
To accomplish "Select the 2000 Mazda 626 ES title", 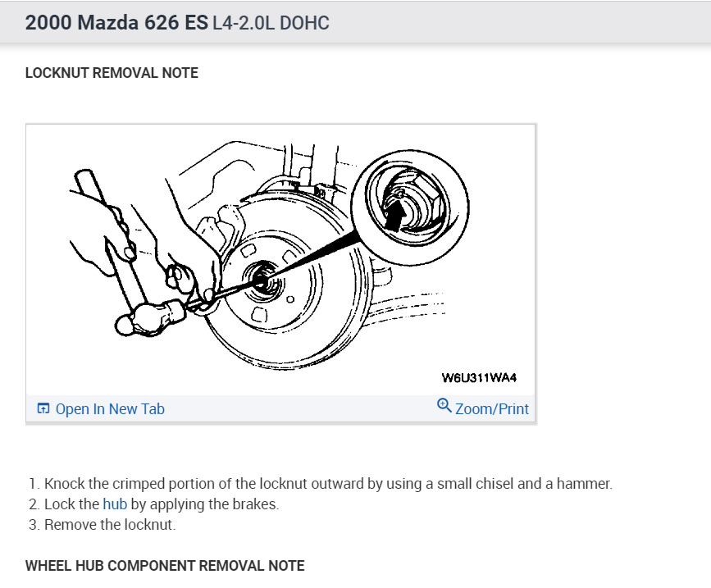I will 115,22.
